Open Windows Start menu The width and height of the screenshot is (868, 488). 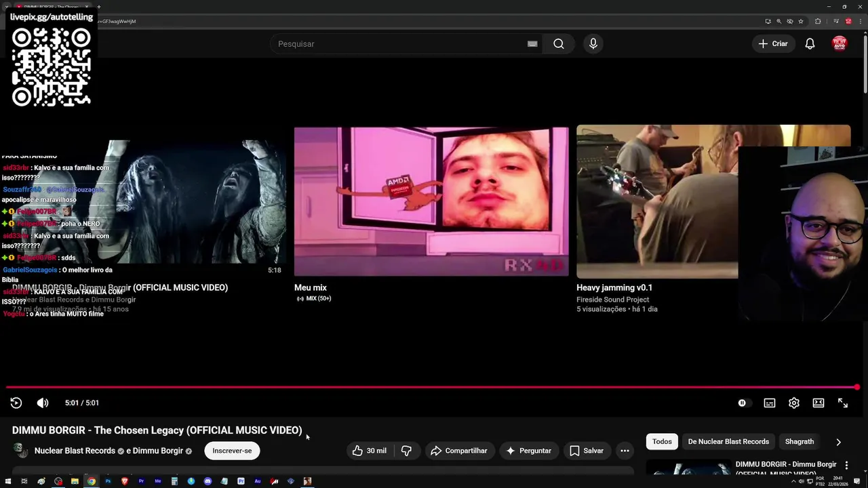coord(7,481)
